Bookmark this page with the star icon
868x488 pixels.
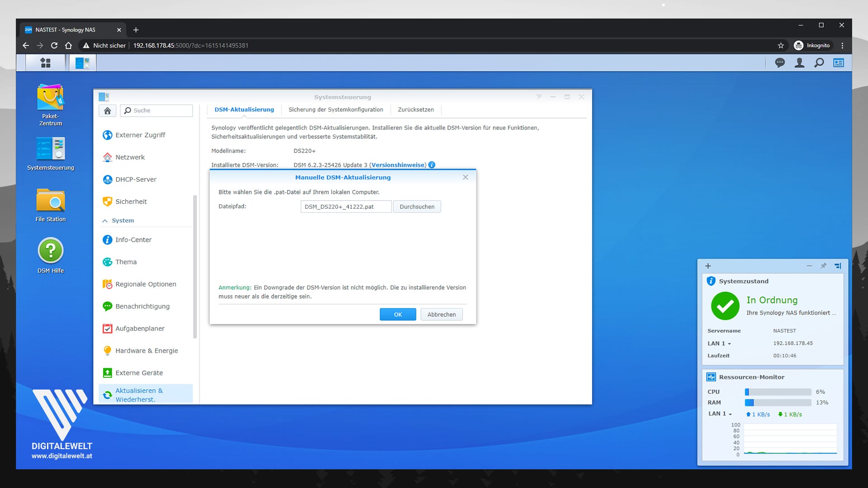781,46
